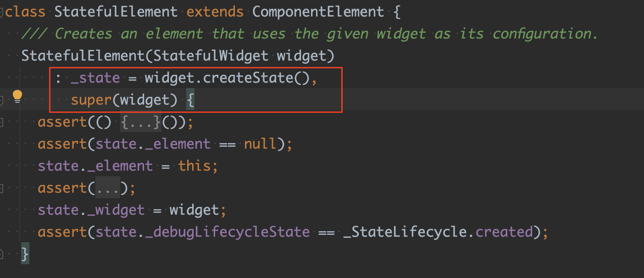Click gutter fold marker beside assert(() line

point(1,122)
